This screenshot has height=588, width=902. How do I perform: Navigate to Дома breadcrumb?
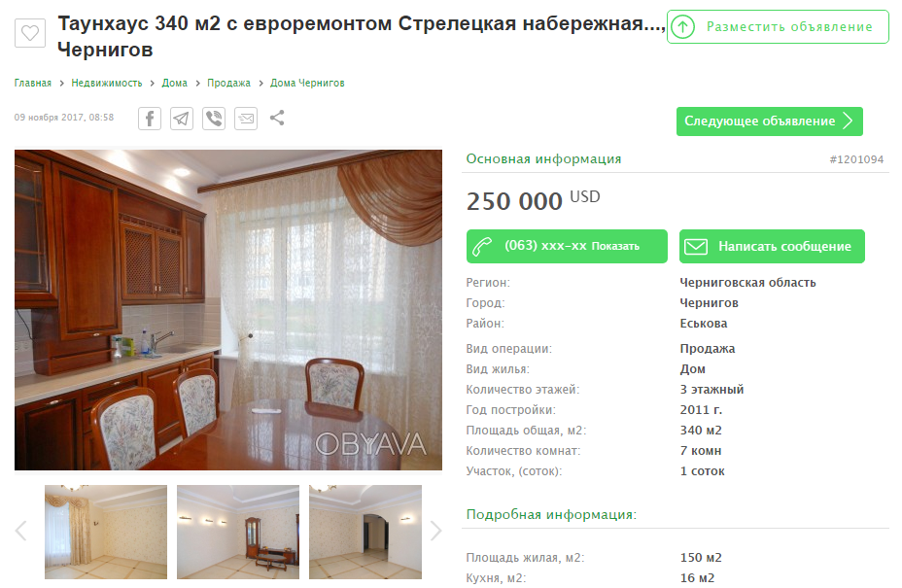[174, 83]
